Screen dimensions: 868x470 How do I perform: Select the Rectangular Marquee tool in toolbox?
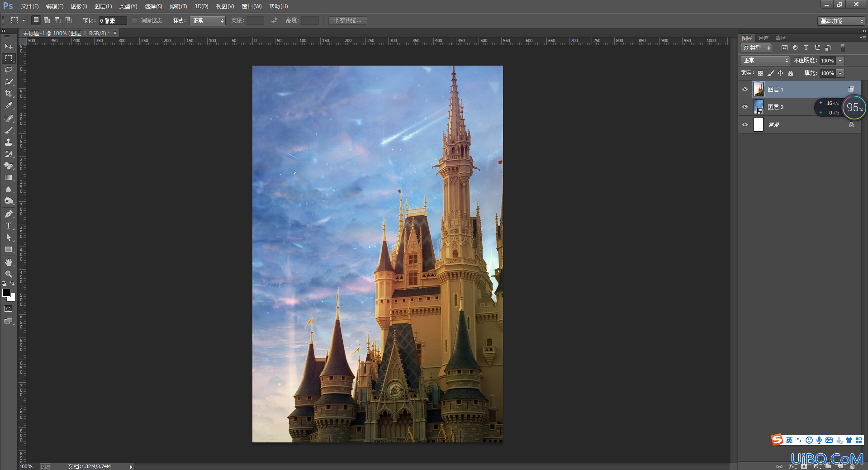point(9,58)
